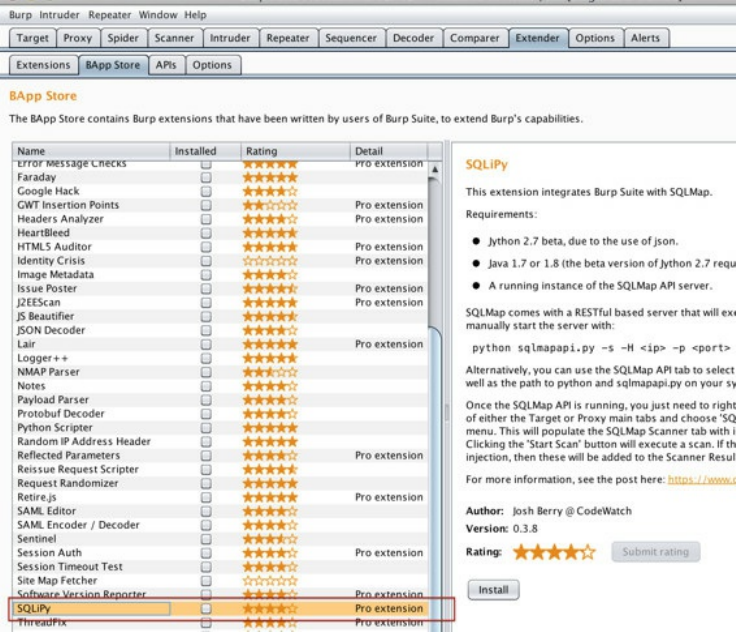Switch to the Proxy tab
This screenshot has width=736, height=632.
point(77,38)
